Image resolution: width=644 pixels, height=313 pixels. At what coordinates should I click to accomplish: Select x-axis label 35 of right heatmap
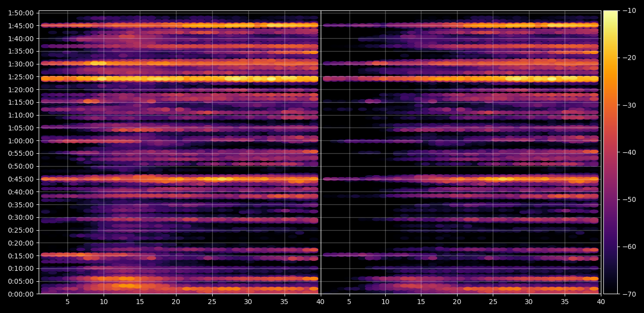coord(565,301)
